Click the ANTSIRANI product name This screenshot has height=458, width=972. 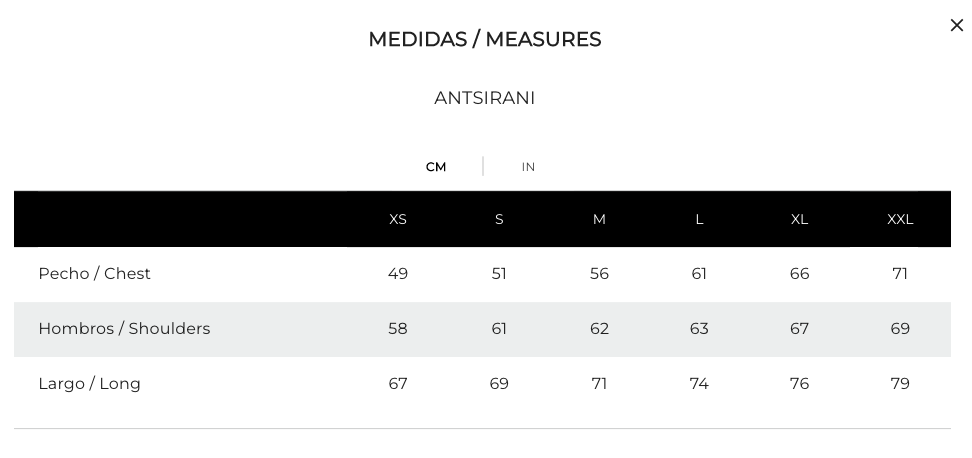(485, 98)
